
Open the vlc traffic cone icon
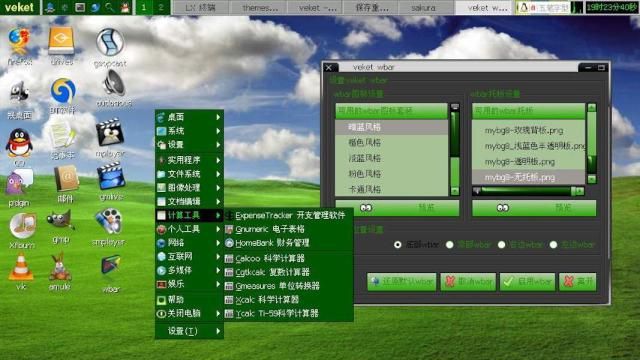pos(20,267)
